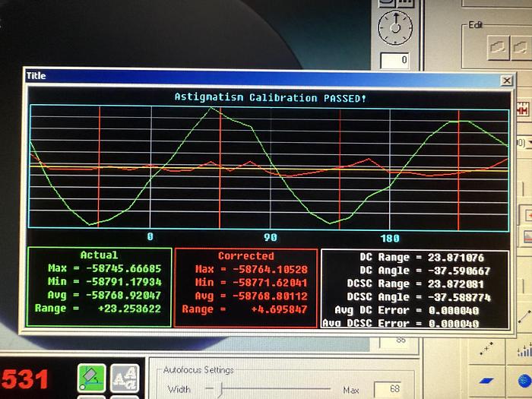Close the Astigmatism Calibration Title window
This screenshot has height=399, width=532.
coord(506,81)
